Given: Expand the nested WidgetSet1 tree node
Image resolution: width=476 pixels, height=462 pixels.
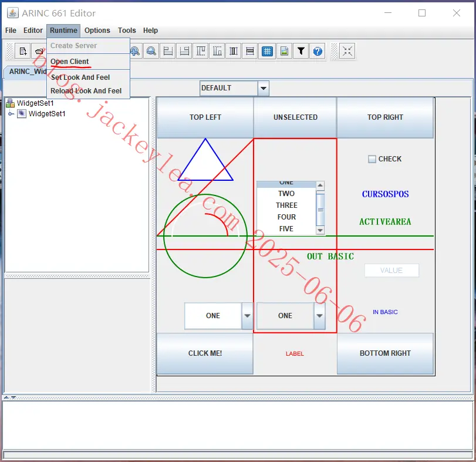Looking at the screenshot, I should [x=11, y=114].
